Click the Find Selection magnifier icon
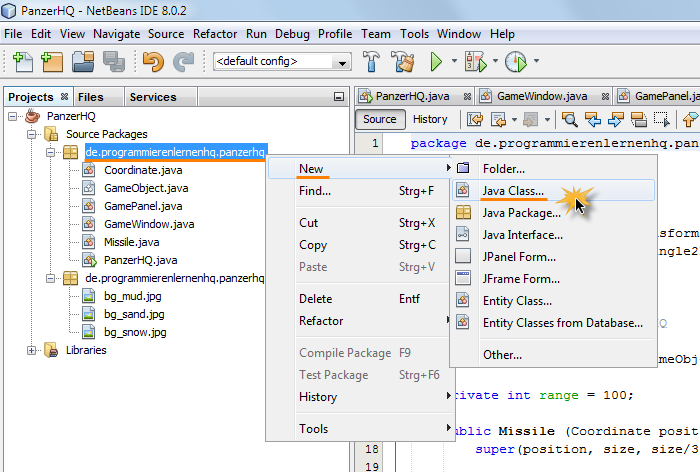The width and height of the screenshot is (700, 472). click(570, 119)
